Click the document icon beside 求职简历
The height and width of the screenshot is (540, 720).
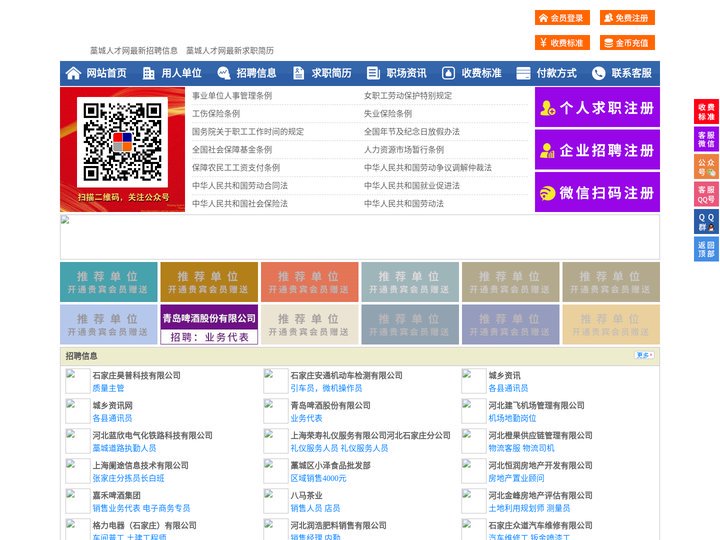(x=298, y=73)
